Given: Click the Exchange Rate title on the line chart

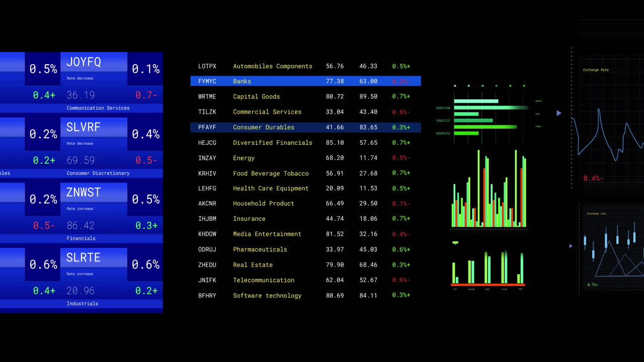Looking at the screenshot, I should pos(596,70).
